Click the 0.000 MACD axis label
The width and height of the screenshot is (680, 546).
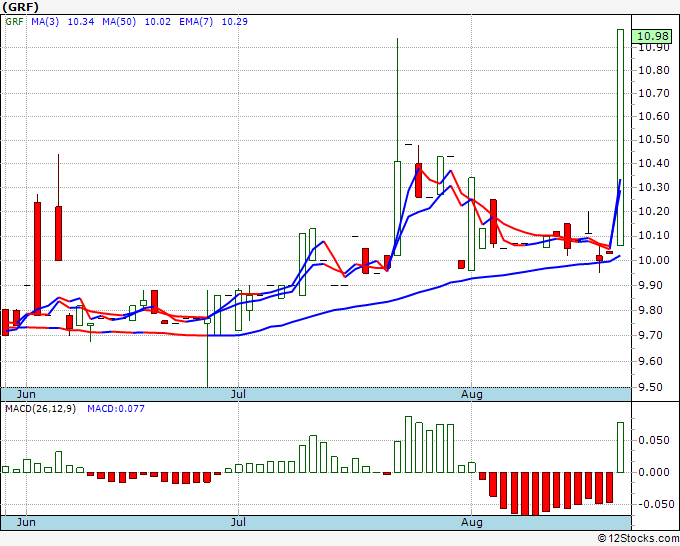coord(654,472)
